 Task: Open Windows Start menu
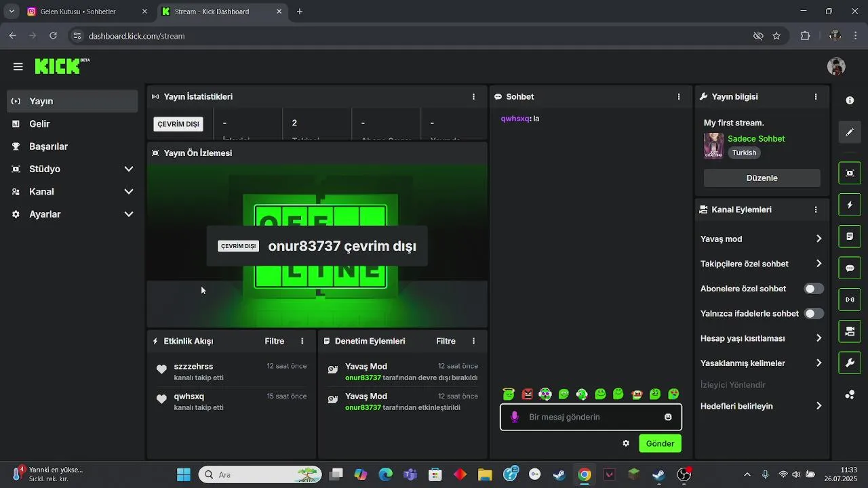(184, 474)
